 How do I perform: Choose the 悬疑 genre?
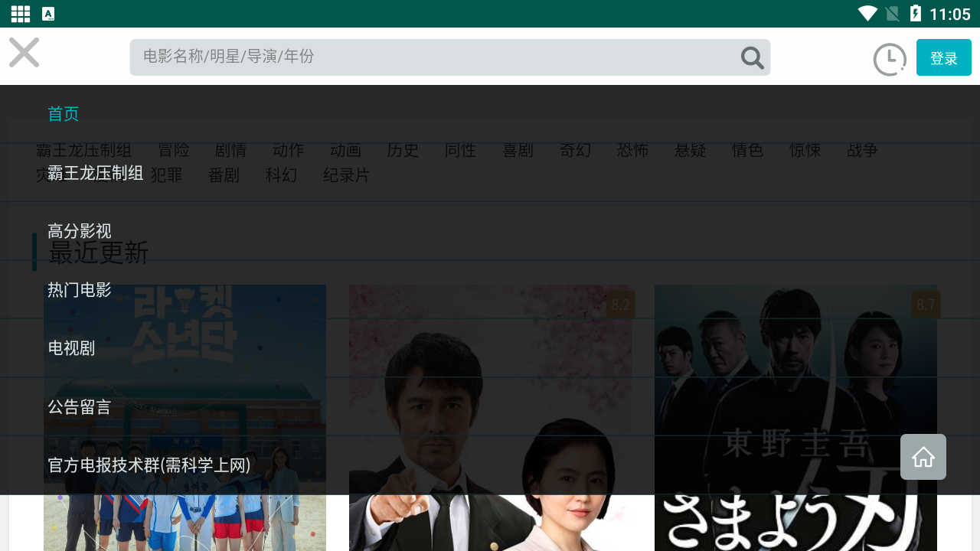point(690,150)
